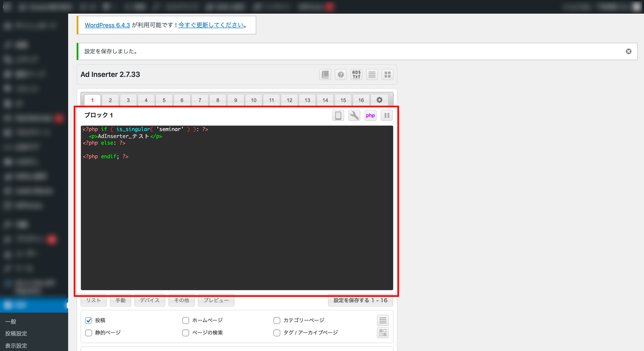The width and height of the screenshot is (644, 351).
Task: Open the ADS TXT editor icon
Action: (x=356, y=74)
